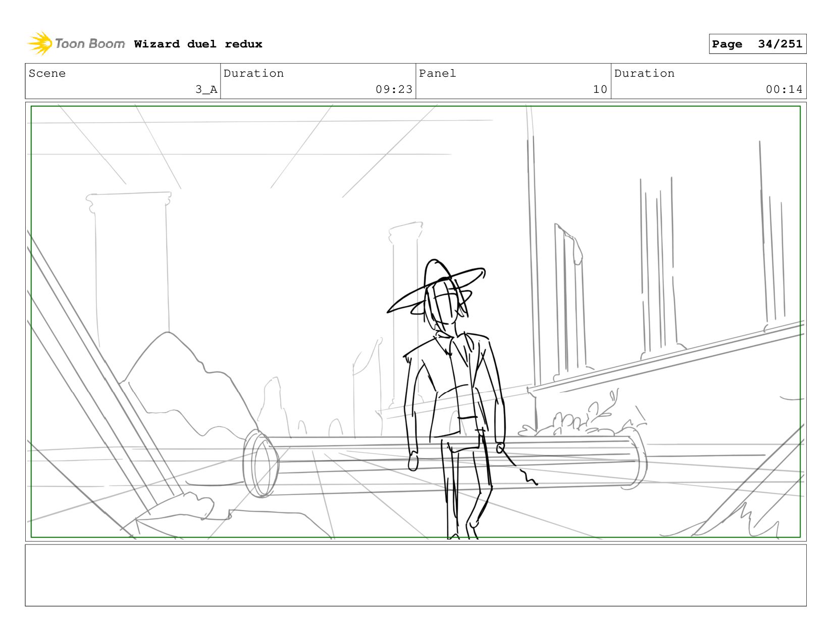The image size is (832, 644).
Task: Click the fallen column drawing in the panel
Action: point(444,464)
